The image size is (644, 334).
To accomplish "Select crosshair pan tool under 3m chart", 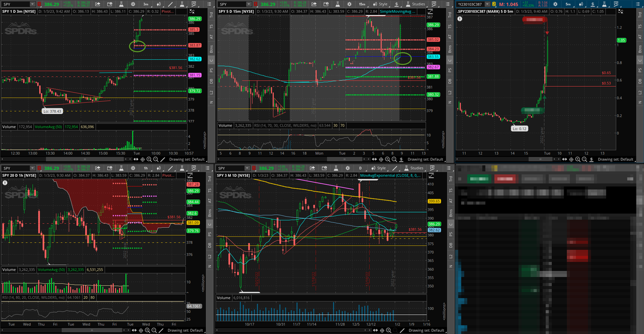I will point(143,159).
